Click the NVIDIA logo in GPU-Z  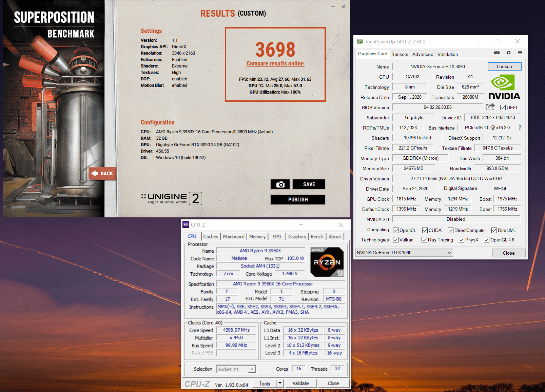tap(504, 87)
